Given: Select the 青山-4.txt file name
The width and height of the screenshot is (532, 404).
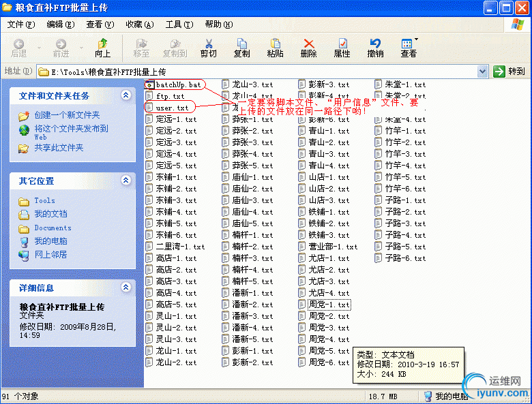Looking at the screenshot, I should [329, 166].
